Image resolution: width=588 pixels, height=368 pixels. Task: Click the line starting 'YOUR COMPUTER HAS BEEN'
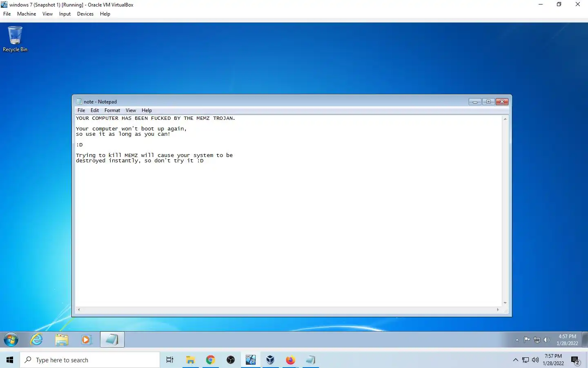[x=155, y=118]
